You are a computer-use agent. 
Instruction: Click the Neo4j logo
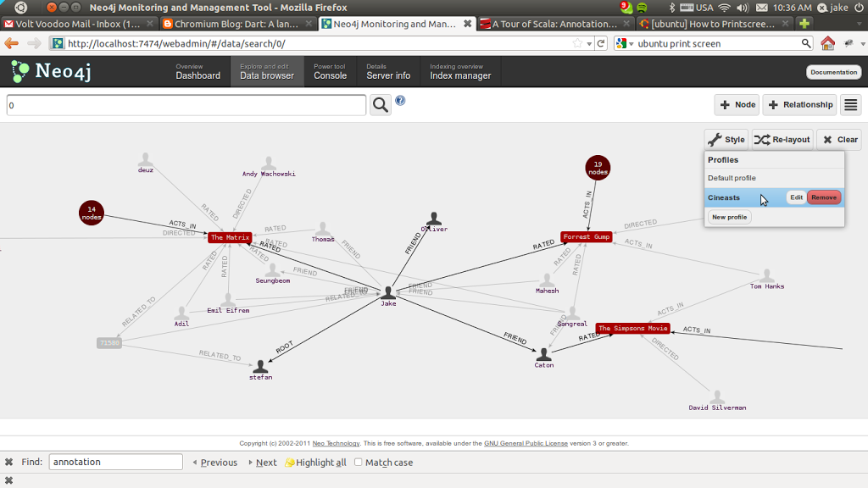51,71
